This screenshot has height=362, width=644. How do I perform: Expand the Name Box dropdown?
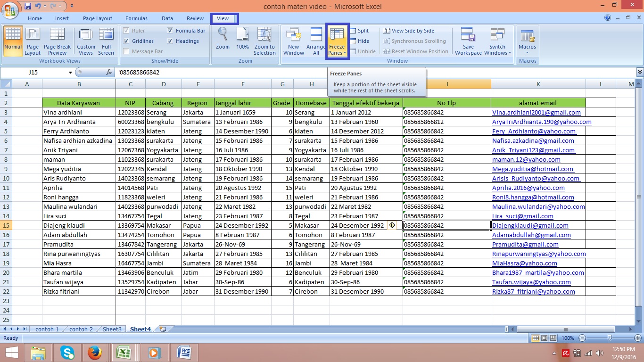coord(70,73)
